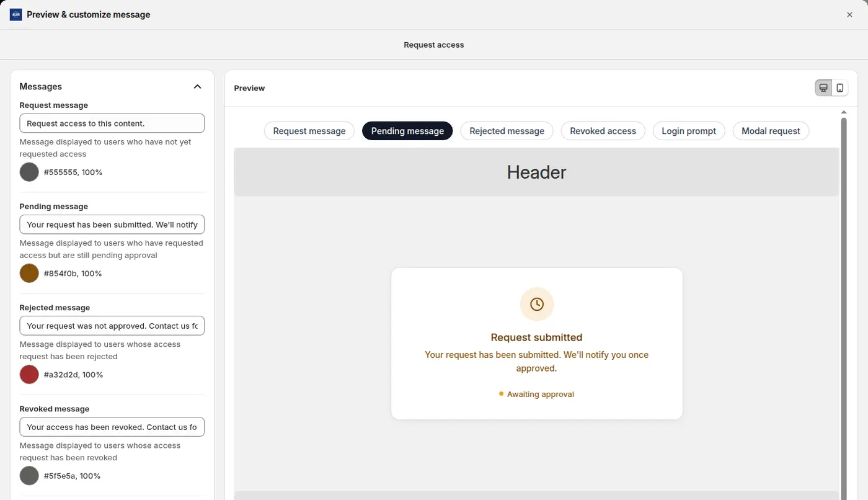Pick the #a32d2d rejected message color swatch
Viewport: 868px width, 500px height.
[x=29, y=375]
